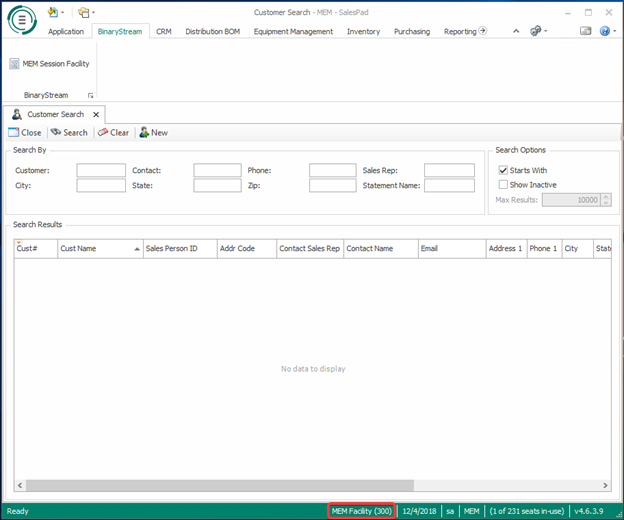Select the Customer Search document tab
The image size is (624, 520).
[x=55, y=115]
